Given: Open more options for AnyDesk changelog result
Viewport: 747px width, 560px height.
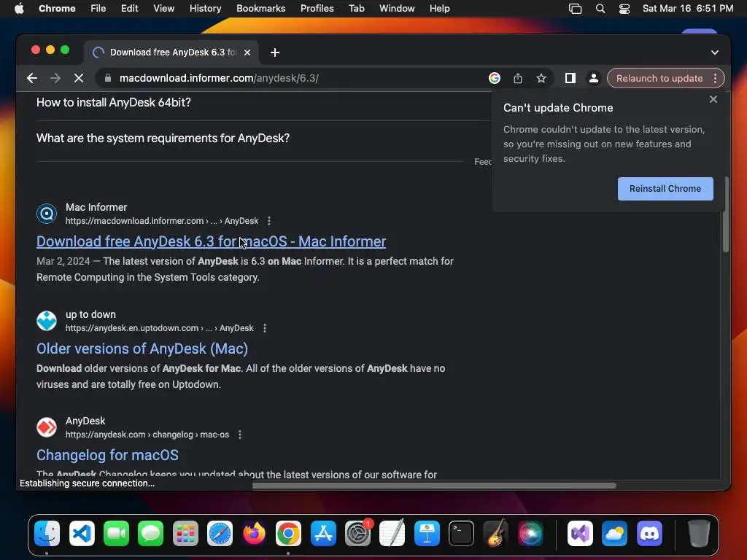Looking at the screenshot, I should pos(239,435).
